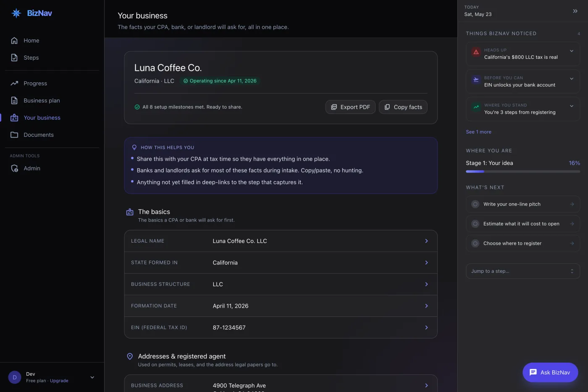This screenshot has height=392, width=588.
Task: Mark Choose where to register circle
Action: pos(475,243)
